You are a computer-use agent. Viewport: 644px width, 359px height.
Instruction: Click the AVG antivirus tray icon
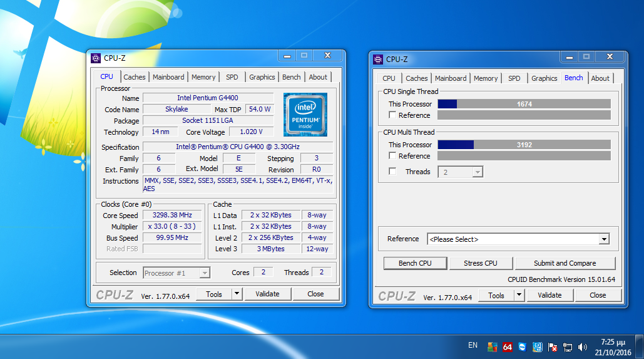click(x=492, y=347)
